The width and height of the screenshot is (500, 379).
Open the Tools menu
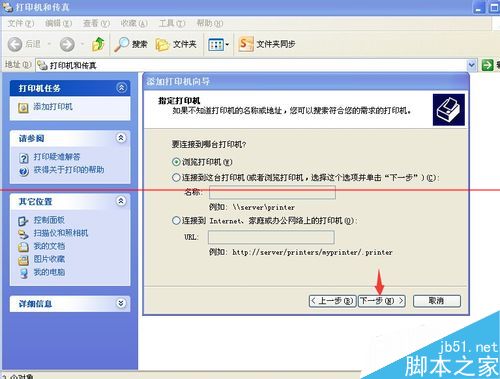pyautogui.click(x=172, y=23)
